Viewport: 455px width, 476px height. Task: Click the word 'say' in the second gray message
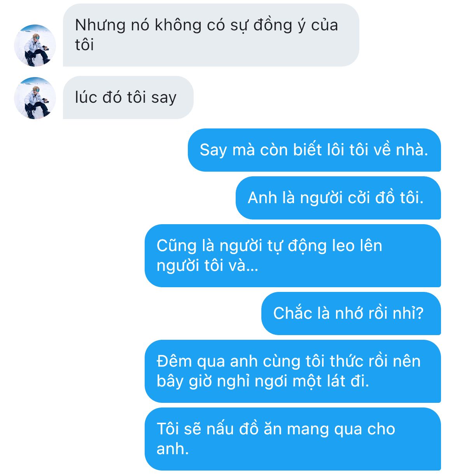[164, 98]
